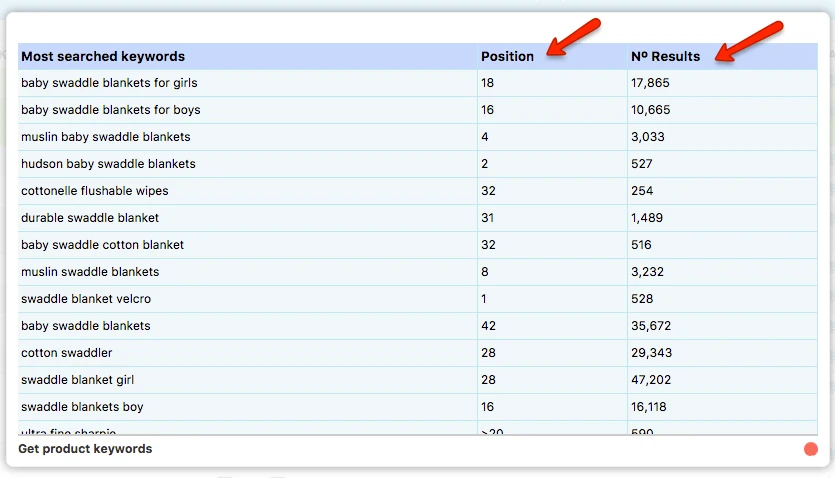Image resolution: width=835 pixels, height=478 pixels.
Task: Click position value 42
Action: tap(488, 326)
